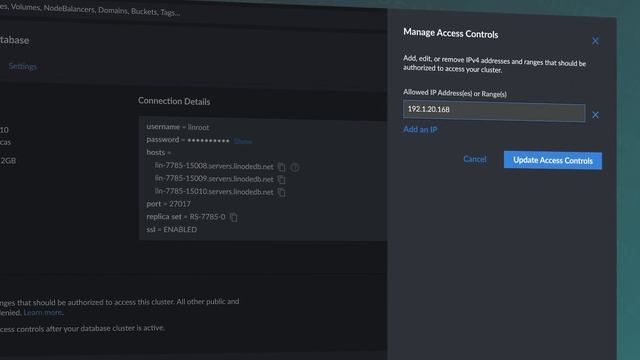Select the Manage Access Controls title

pos(451,33)
